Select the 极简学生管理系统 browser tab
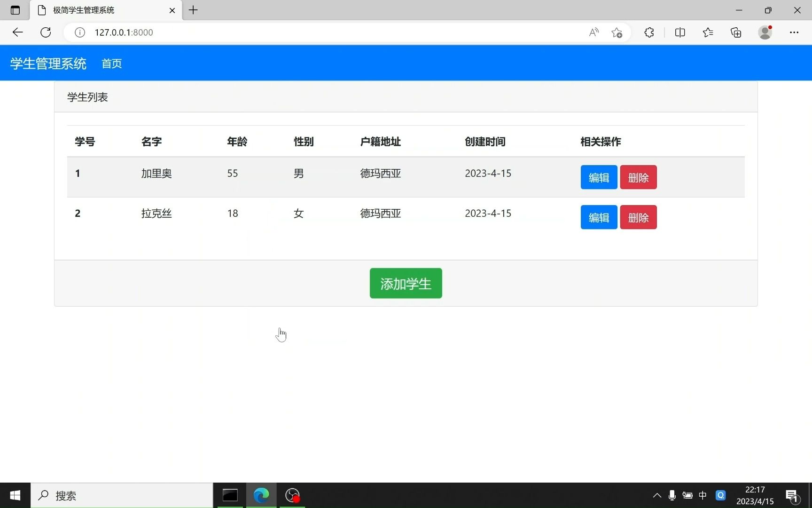The height and width of the screenshot is (508, 812). point(106,10)
